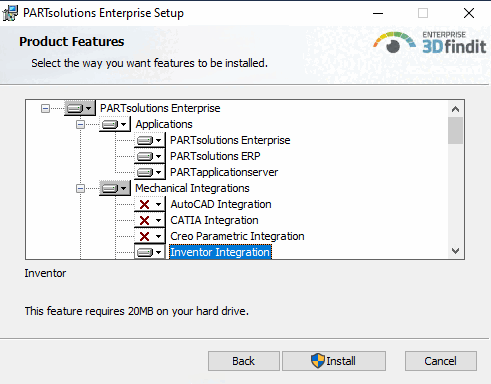
Task: Collapse the Applications tree node
Action: click(x=80, y=125)
